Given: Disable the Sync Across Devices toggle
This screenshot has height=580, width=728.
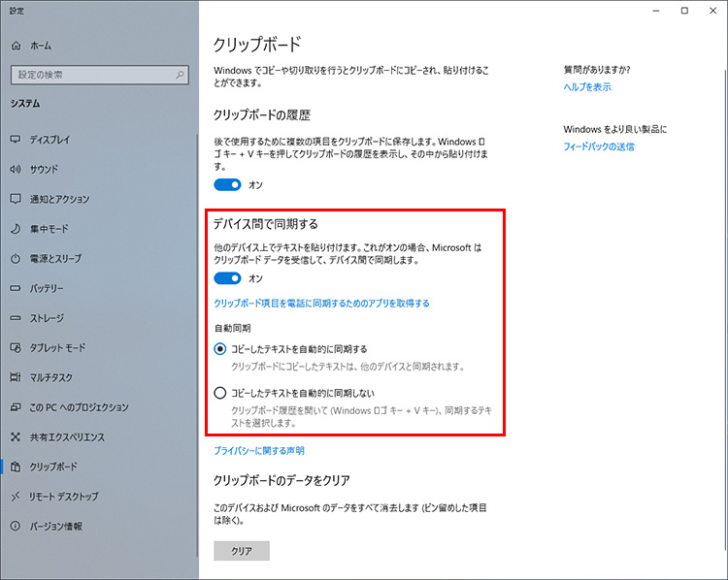Looking at the screenshot, I should coord(227,278).
